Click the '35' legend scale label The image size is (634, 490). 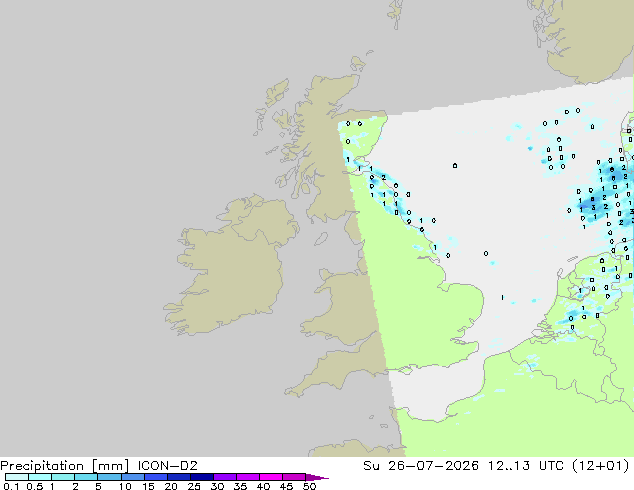coord(240,486)
